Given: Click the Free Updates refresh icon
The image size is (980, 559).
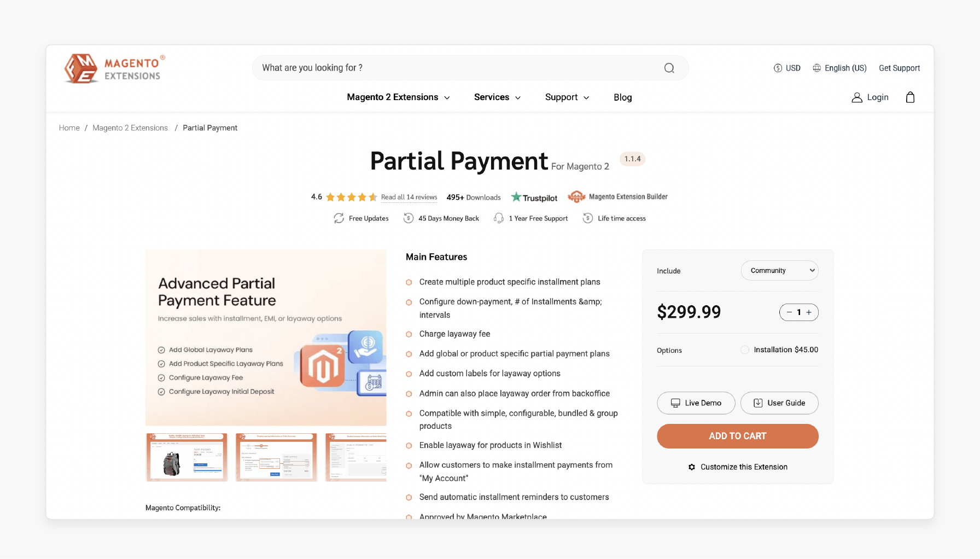Looking at the screenshot, I should (339, 218).
